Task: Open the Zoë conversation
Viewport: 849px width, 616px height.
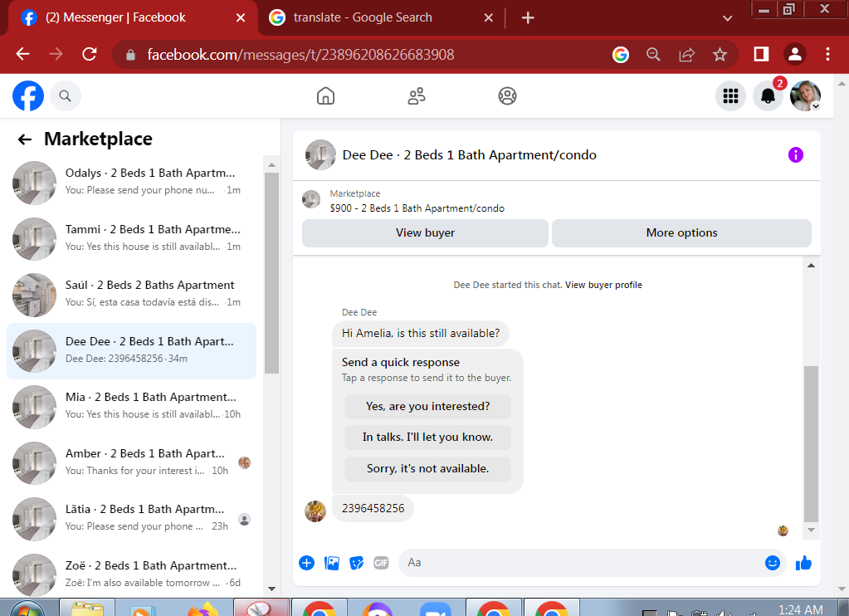Action: pos(132,574)
